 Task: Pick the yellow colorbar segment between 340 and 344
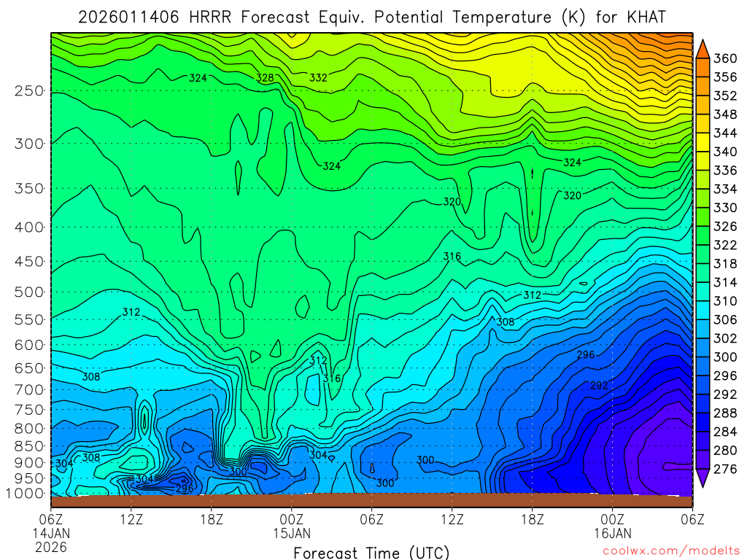click(x=703, y=142)
